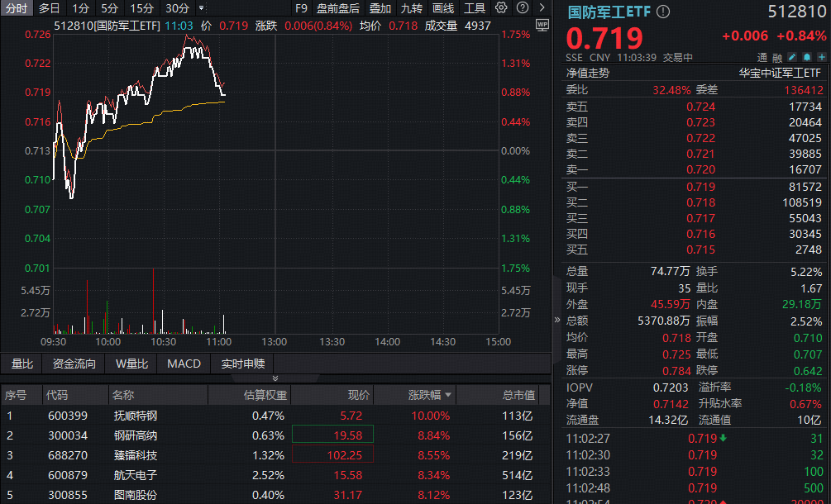The image size is (831, 504).
Task: Toggle the 融 financing indicator label
Action: [776, 57]
